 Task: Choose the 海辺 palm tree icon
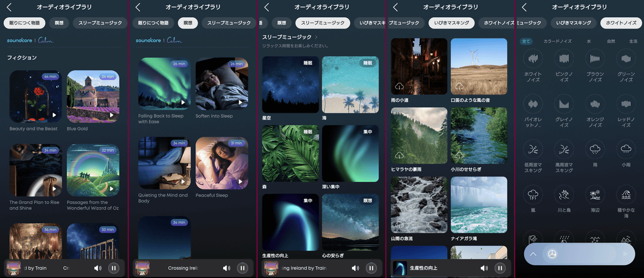(x=595, y=194)
